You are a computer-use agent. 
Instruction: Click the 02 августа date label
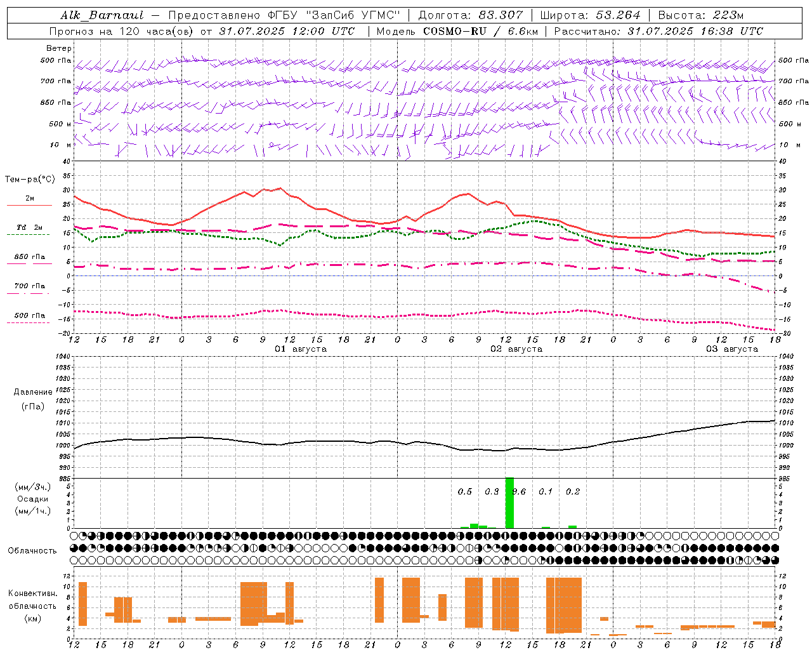click(516, 349)
